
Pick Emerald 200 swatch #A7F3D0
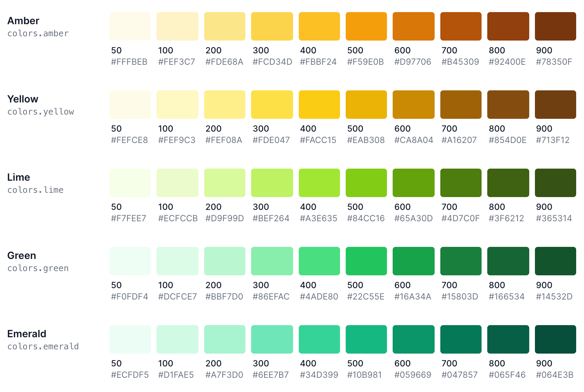pos(225,339)
